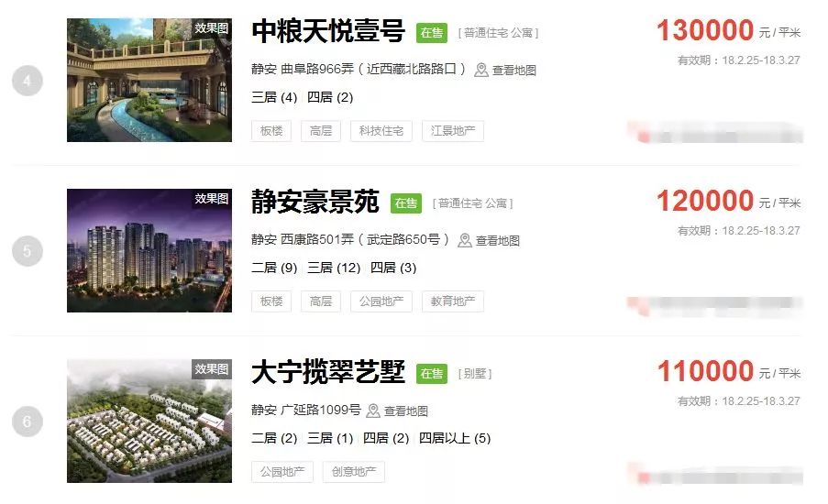Viewport: 828px width, 504px height.
Task: Click map pin icon for 中粮天悦壹号
Action: [x=480, y=71]
